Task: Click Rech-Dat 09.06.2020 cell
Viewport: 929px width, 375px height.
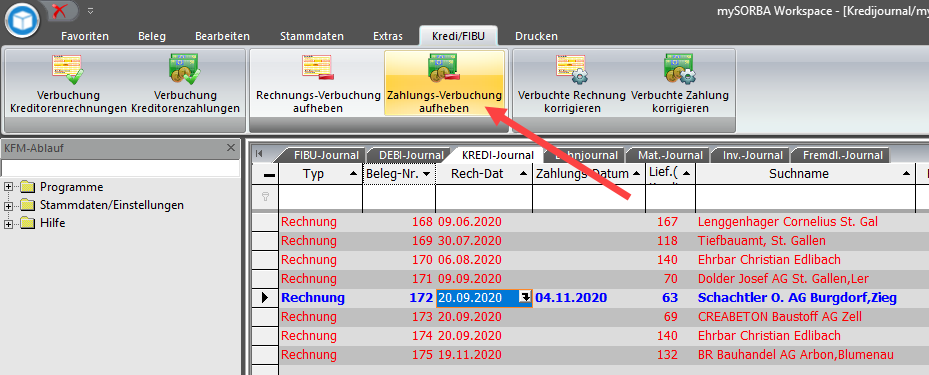Action: click(x=484, y=222)
